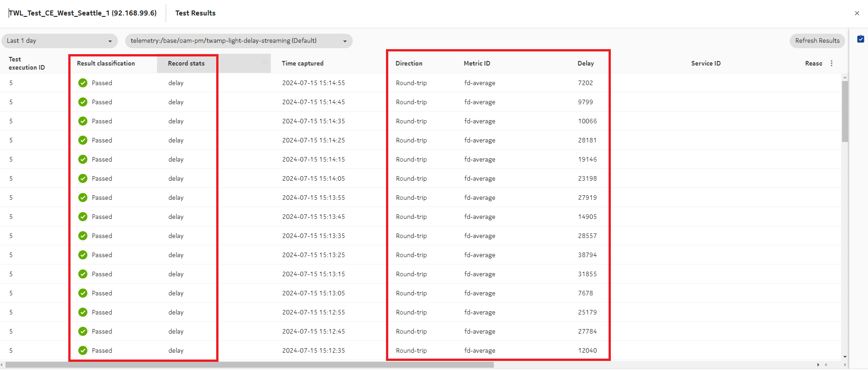Click the Refresh Results button
The height and width of the screenshot is (370, 868).
click(x=817, y=41)
